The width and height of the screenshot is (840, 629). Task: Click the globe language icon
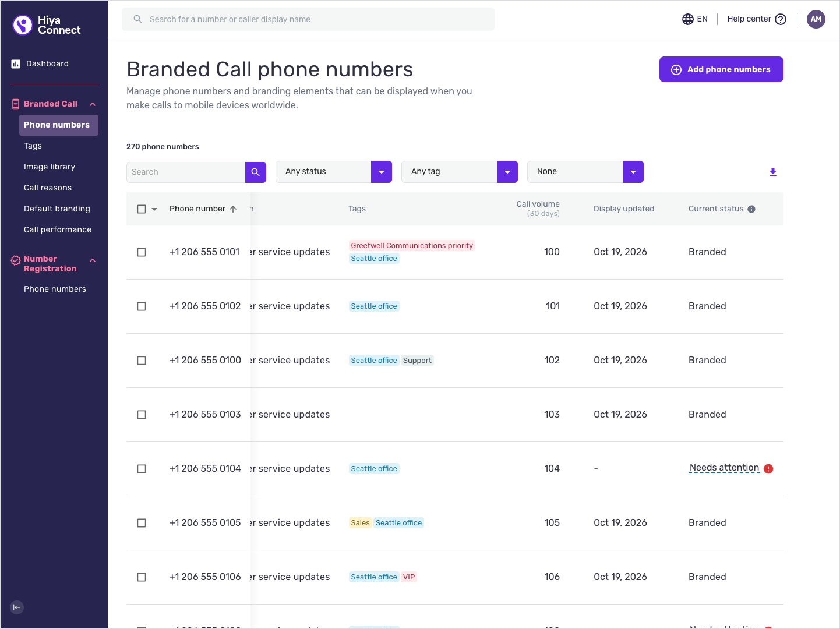(688, 19)
